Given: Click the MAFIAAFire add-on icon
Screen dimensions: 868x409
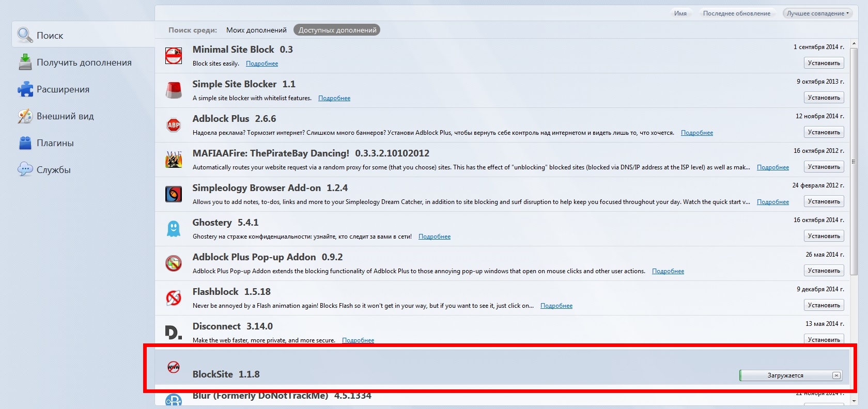Looking at the screenshot, I should coord(174,160).
